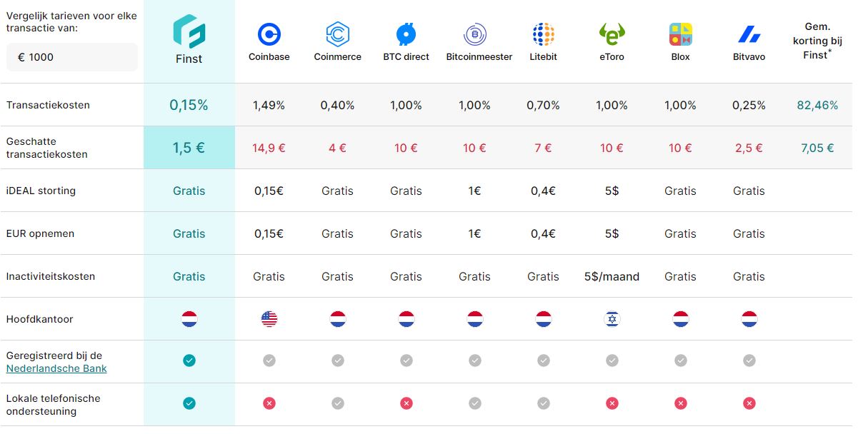The image size is (868, 434).
Task: Click the Finst logo icon
Action: (x=189, y=31)
